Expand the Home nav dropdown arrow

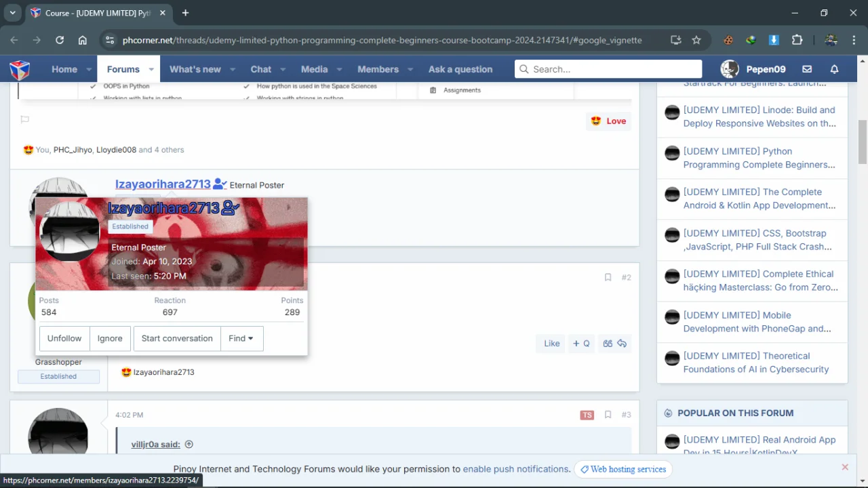(x=89, y=69)
